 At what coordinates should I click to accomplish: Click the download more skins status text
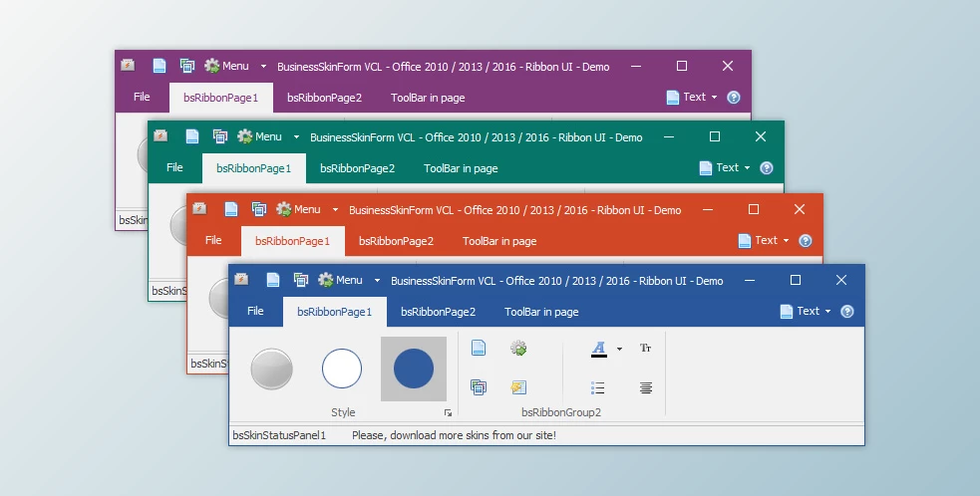pyautogui.click(x=454, y=435)
